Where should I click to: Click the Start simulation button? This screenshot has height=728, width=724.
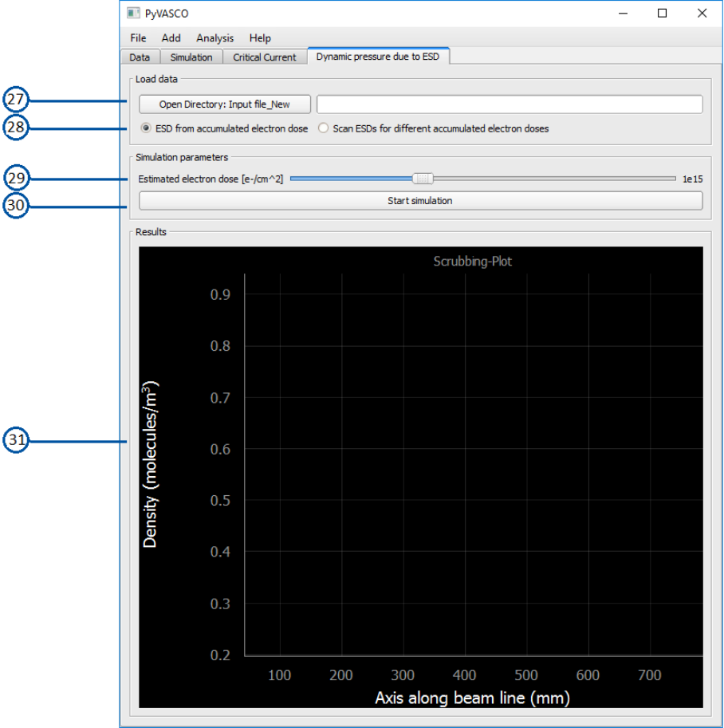(421, 201)
